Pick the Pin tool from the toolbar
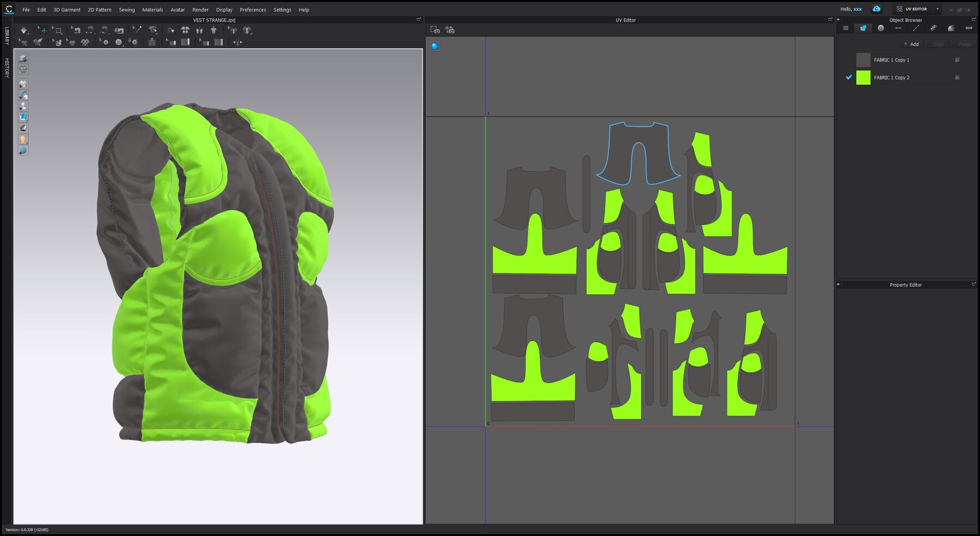 click(x=137, y=31)
